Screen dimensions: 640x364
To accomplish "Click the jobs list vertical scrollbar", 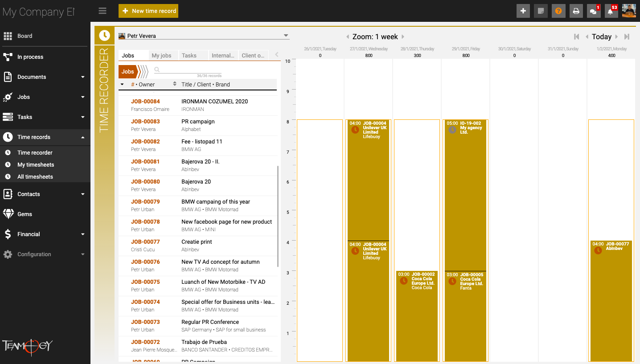I will click(278, 216).
